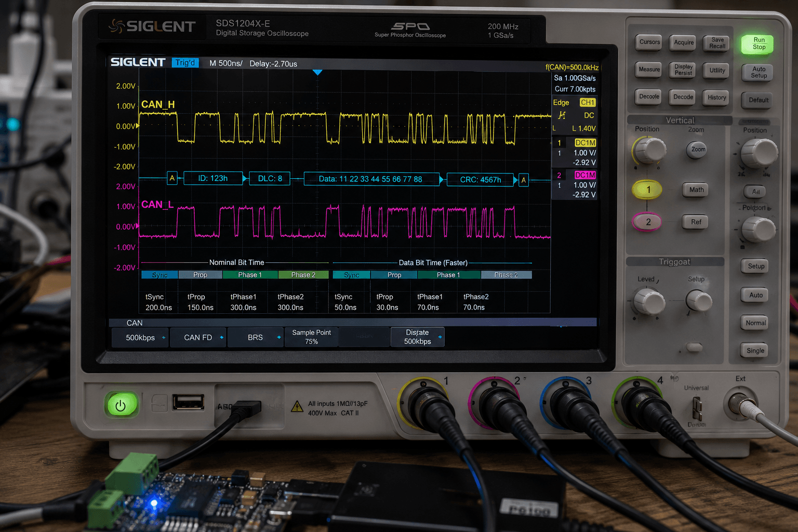Select the ID: 123h decode box
The width and height of the screenshot is (798, 532).
point(213,179)
